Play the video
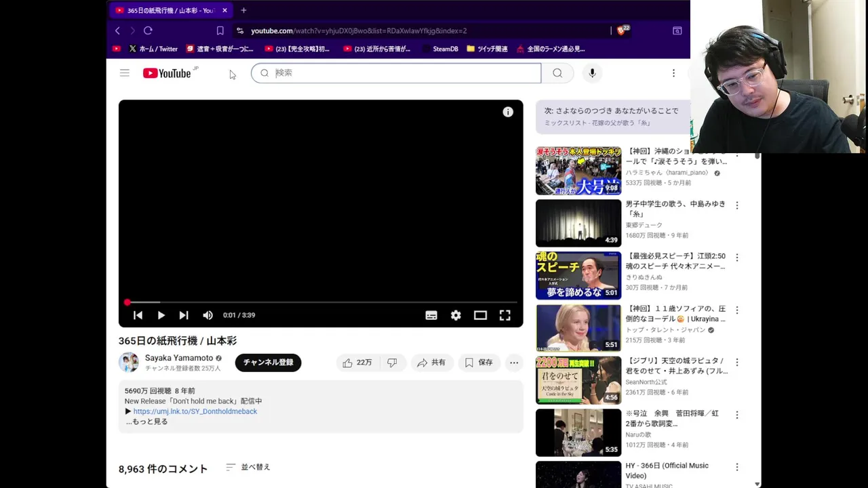 (161, 315)
